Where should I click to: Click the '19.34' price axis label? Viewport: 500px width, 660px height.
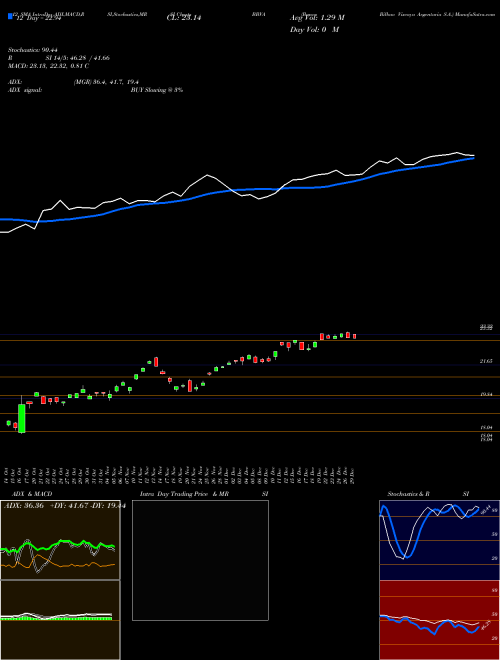pyautogui.click(x=486, y=394)
